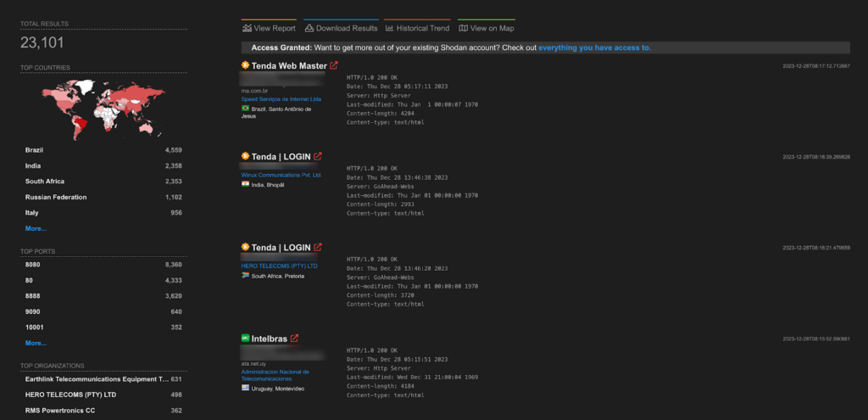Click the green icon beside Intelbras
The image size is (868, 420).
[x=245, y=338]
